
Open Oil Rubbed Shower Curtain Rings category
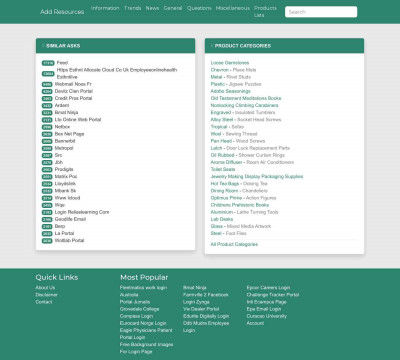pyautogui.click(x=248, y=155)
